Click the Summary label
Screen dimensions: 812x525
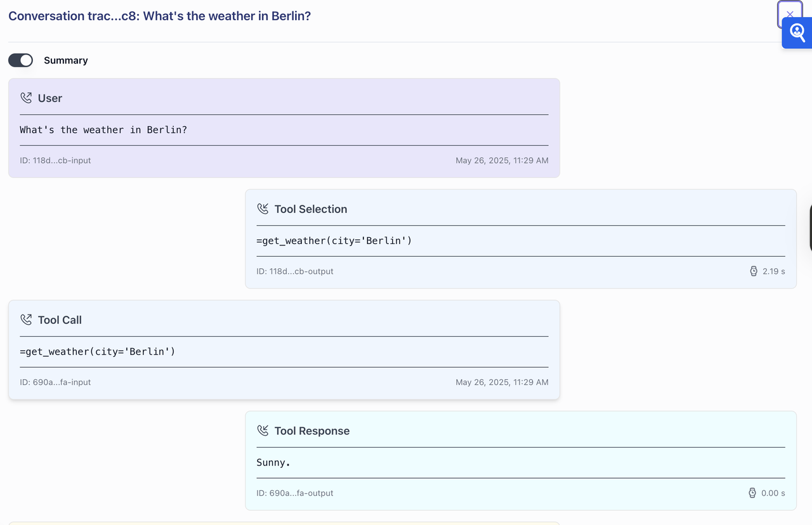[66, 60]
